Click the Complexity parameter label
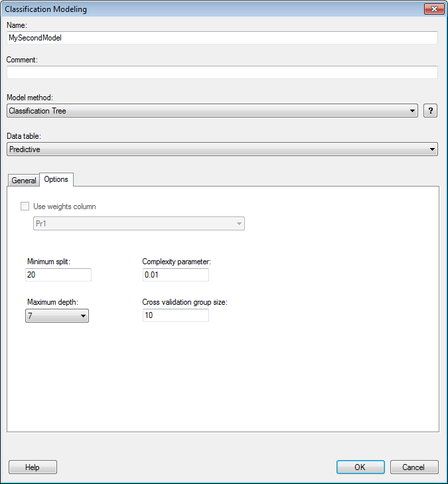 tap(177, 262)
